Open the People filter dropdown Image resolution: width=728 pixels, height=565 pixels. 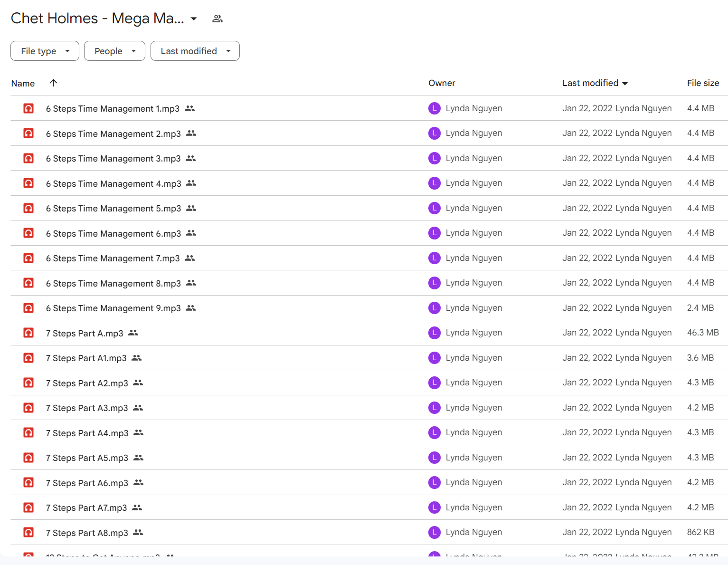click(114, 51)
